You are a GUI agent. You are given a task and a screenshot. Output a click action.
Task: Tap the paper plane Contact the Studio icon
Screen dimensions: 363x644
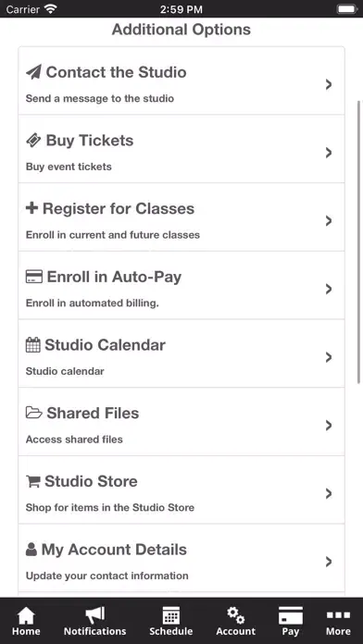click(x=33, y=72)
